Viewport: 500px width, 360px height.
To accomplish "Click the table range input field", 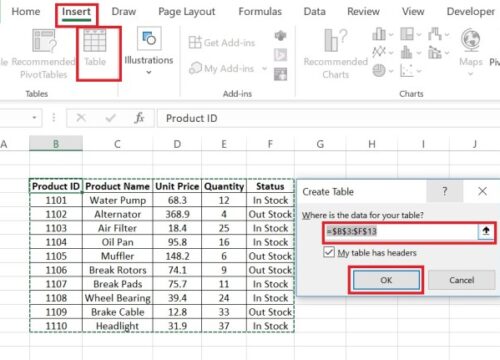I will click(x=401, y=231).
